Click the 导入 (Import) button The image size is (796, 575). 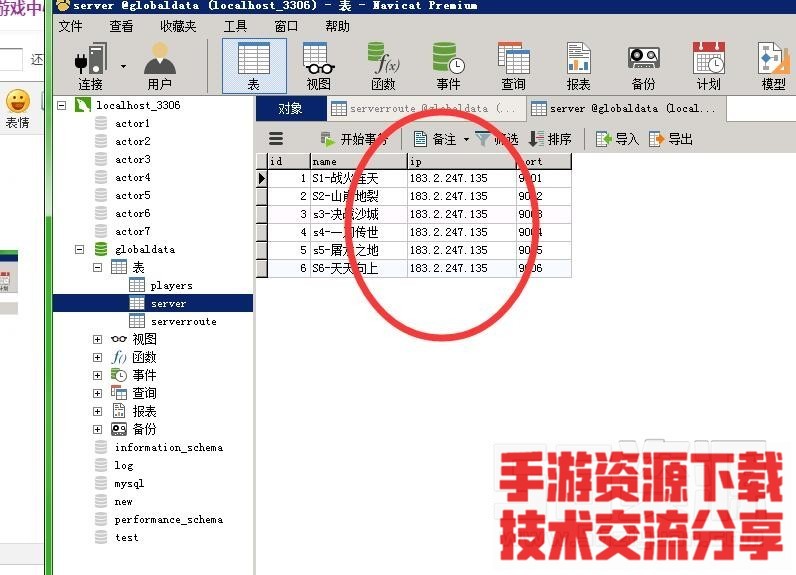click(x=617, y=139)
